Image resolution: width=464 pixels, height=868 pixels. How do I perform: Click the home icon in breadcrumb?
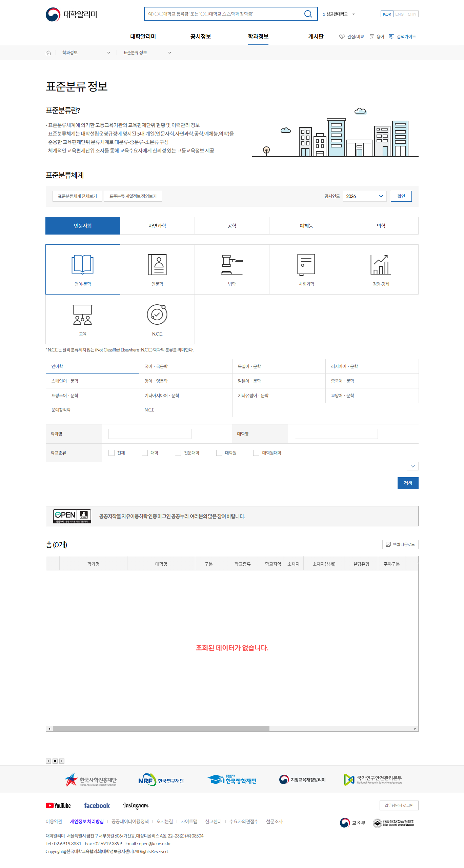48,53
